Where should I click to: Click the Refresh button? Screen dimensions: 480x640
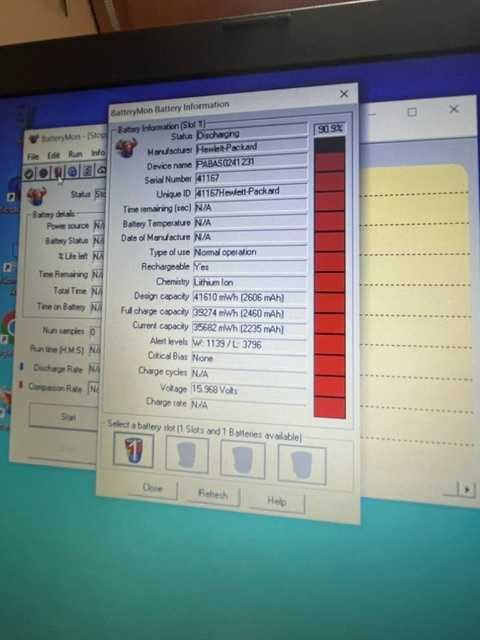point(212,494)
